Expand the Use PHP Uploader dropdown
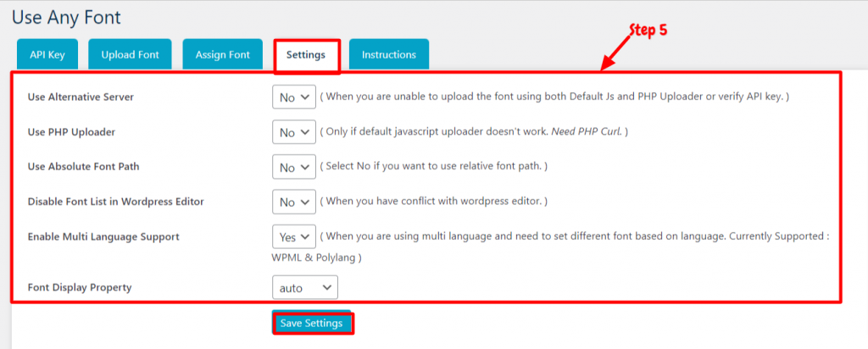 (x=294, y=133)
